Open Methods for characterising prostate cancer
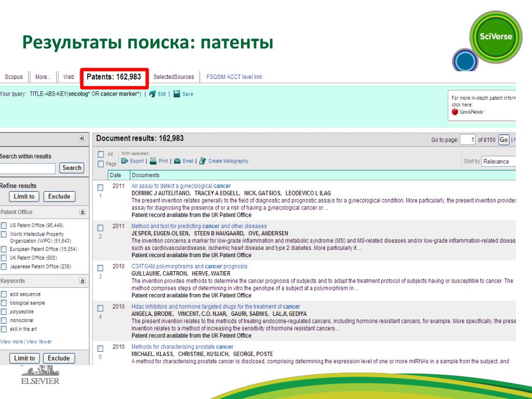Image resolution: width=532 pixels, height=399 pixels. coord(182,347)
